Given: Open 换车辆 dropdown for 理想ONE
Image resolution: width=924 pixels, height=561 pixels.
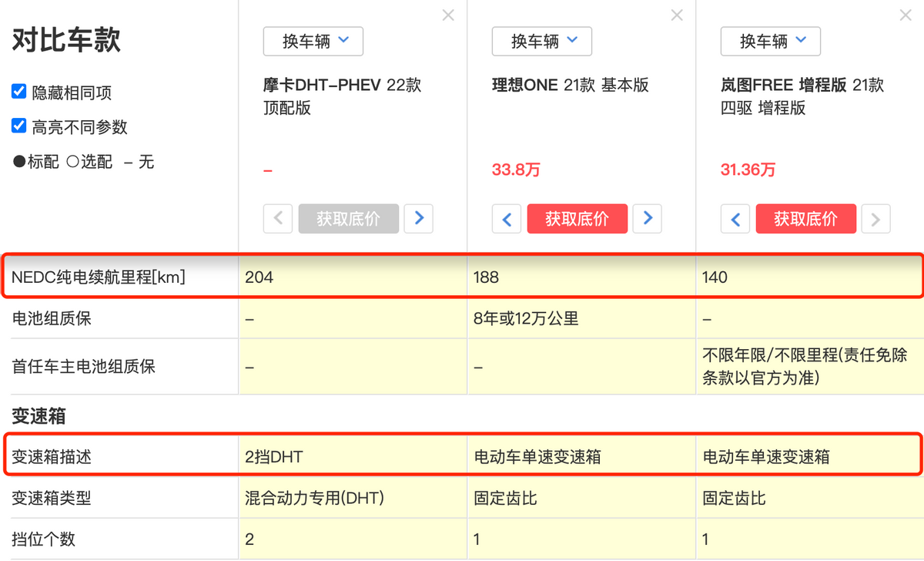Looking at the screenshot, I should point(542,41).
